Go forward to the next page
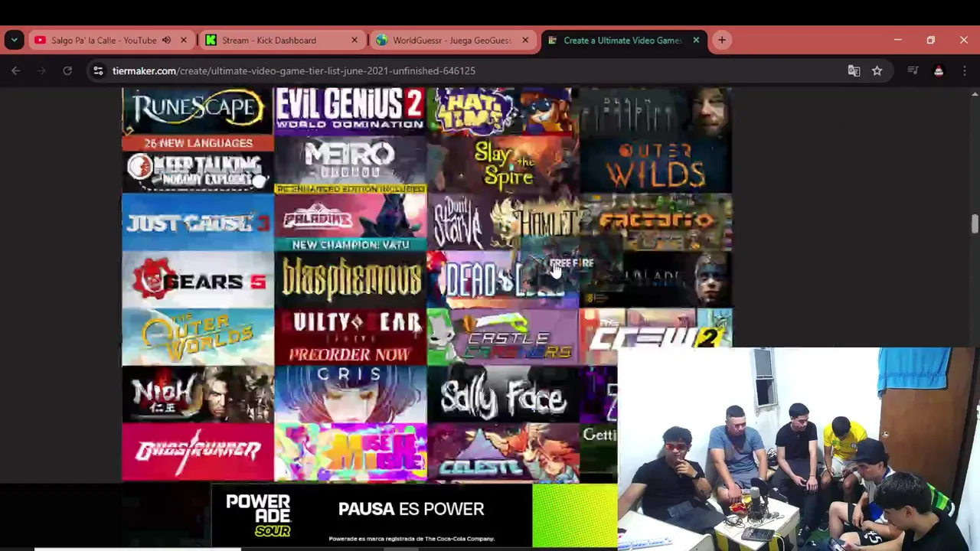 click(41, 70)
